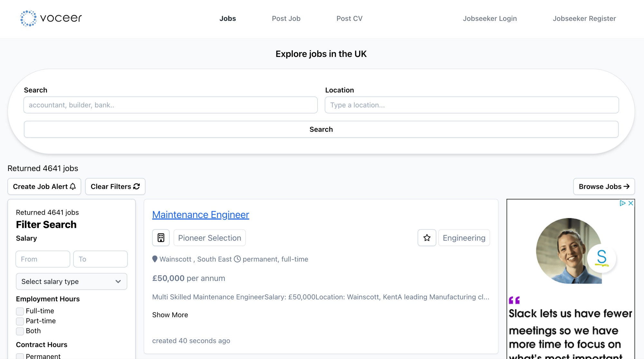Click the location pin icon on the job listing

click(x=155, y=259)
